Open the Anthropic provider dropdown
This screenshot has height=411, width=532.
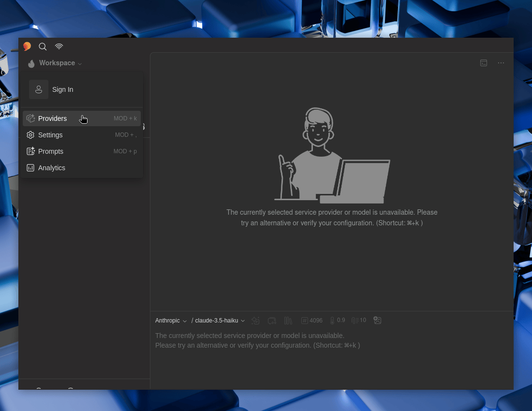(x=171, y=321)
